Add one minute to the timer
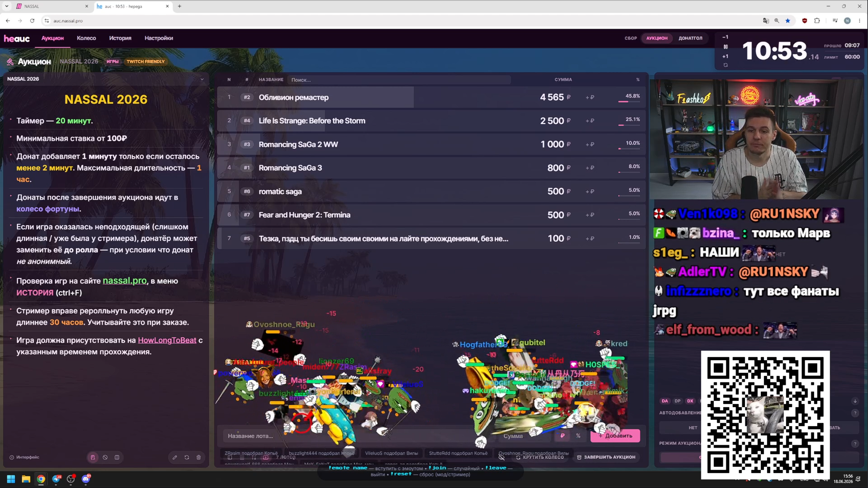Image resolution: width=868 pixels, height=488 pixels. pyautogui.click(x=726, y=56)
